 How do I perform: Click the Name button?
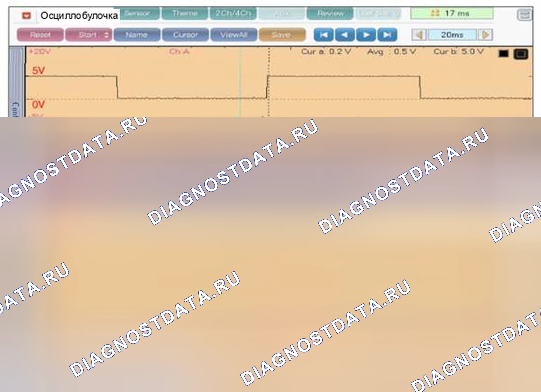coord(137,35)
